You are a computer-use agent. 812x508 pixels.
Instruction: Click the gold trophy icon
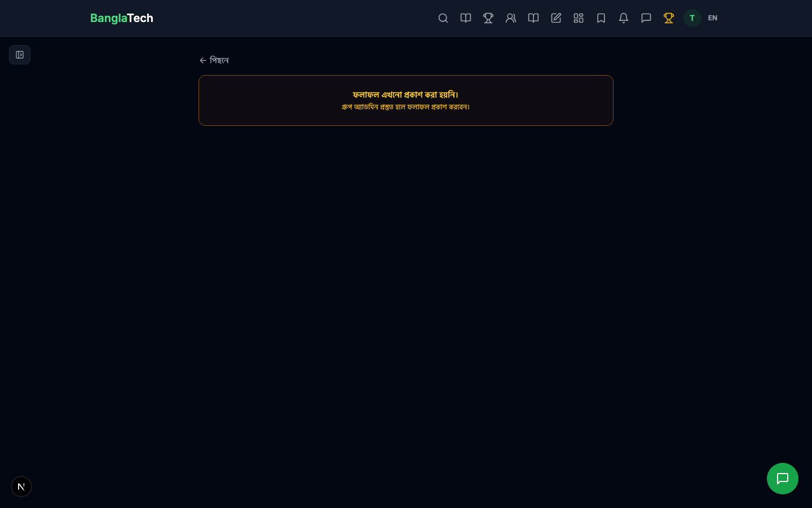pos(669,18)
